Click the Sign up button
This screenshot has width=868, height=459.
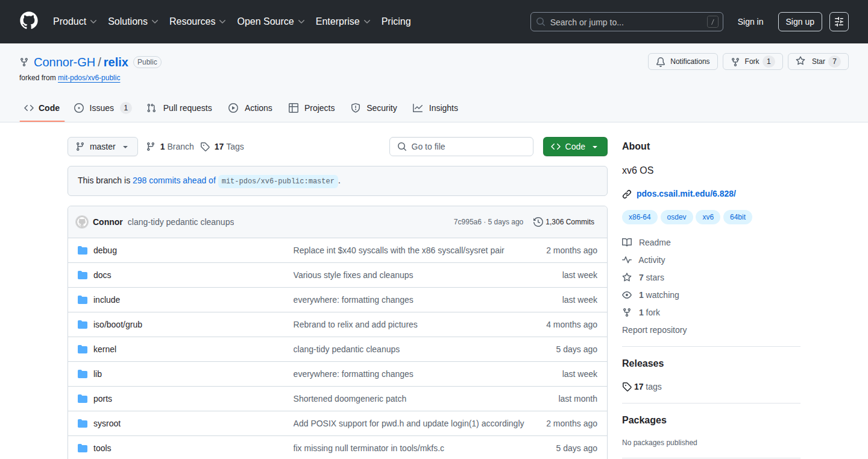(x=800, y=22)
